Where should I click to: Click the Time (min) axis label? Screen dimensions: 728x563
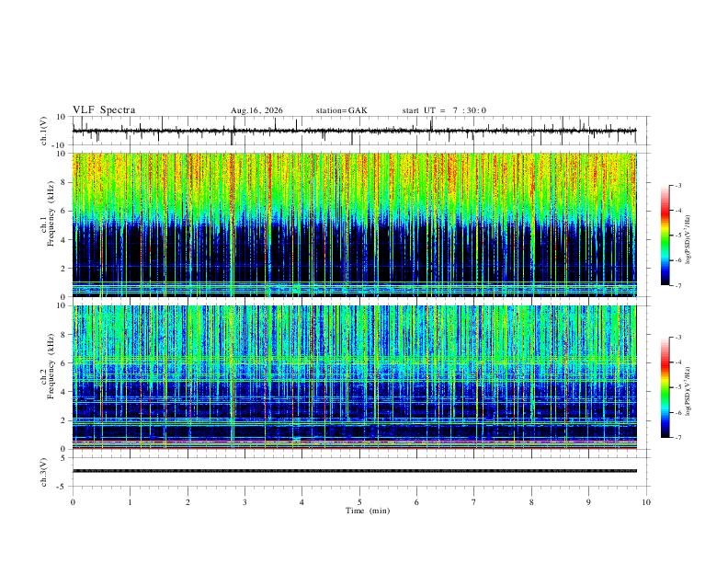click(368, 511)
